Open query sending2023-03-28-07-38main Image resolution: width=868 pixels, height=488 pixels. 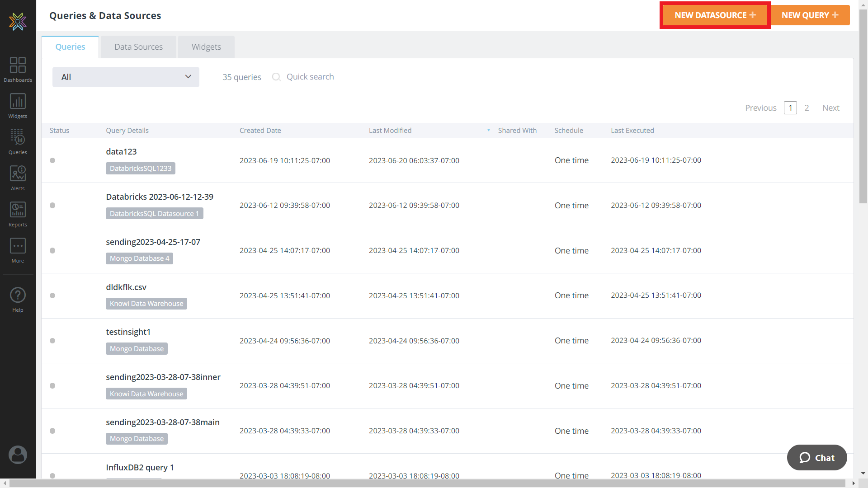coord(163,422)
